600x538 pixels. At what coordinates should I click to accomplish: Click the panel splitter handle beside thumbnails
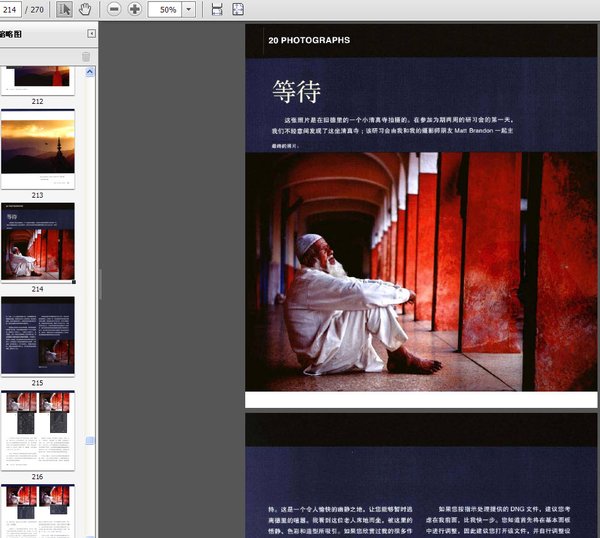click(100, 284)
